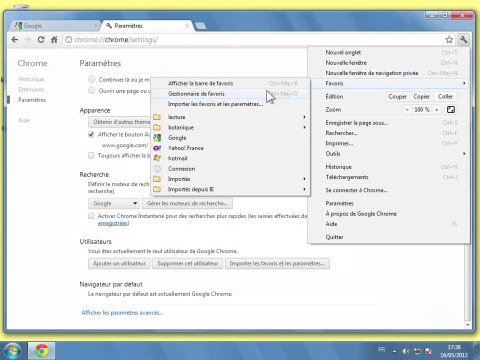Screen dimensions: 480x360
Task: Open the home page via house icon
Action: [x=54, y=40]
